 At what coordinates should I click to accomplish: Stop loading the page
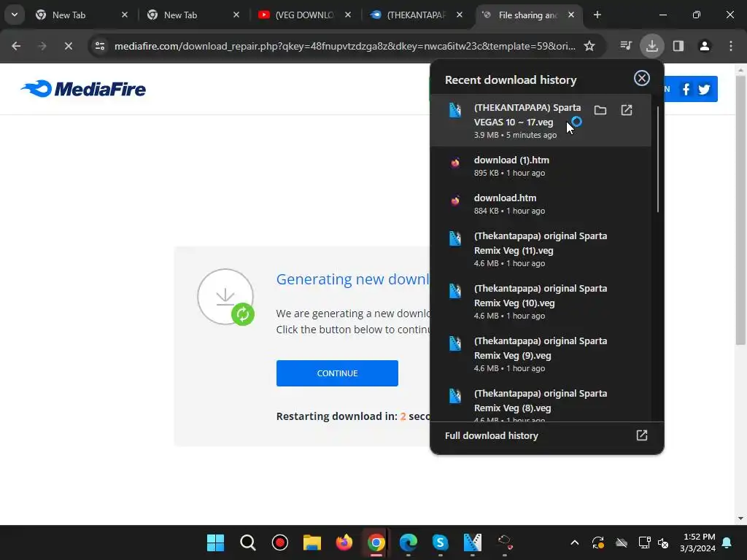tap(68, 46)
